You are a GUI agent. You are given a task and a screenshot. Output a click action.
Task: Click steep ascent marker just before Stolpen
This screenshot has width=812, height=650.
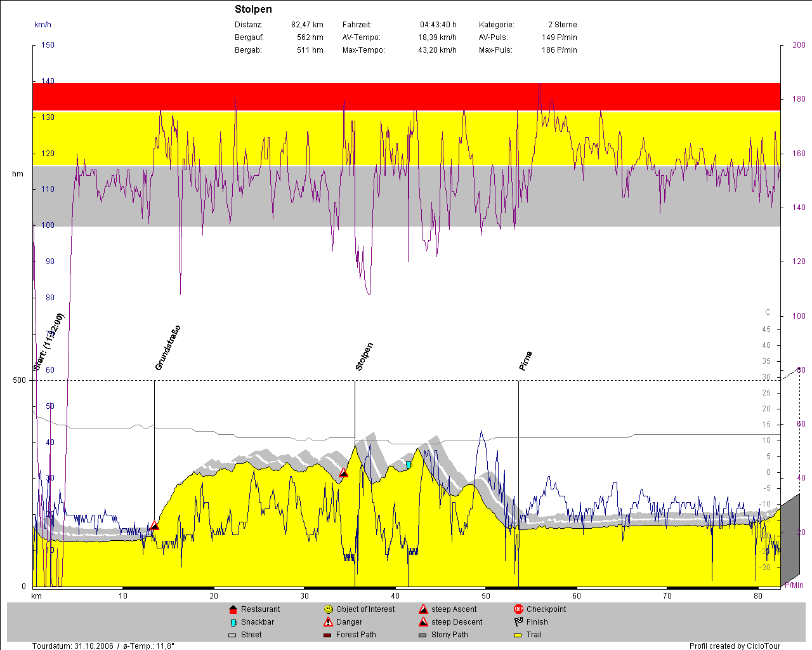(x=343, y=473)
